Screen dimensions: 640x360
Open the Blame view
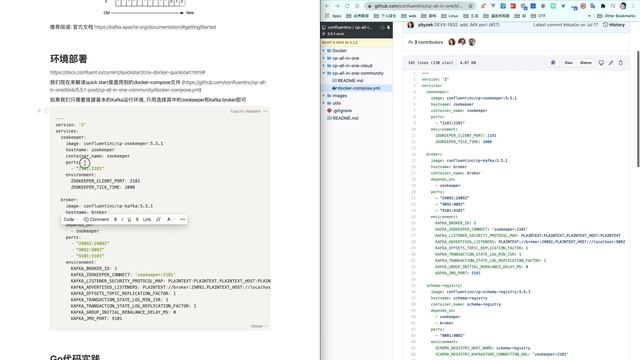(x=585, y=63)
